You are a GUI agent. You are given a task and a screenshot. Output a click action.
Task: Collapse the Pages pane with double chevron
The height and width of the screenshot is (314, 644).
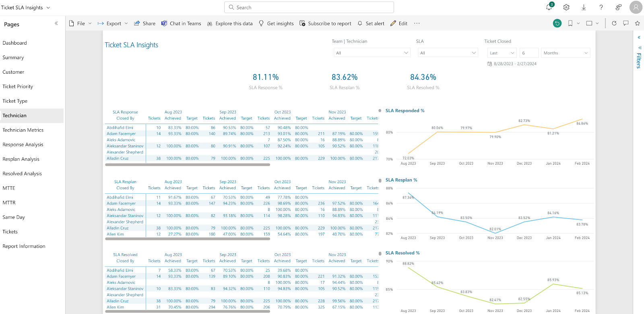coord(56,23)
